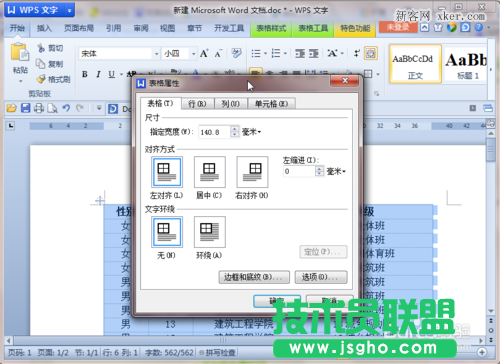Click the spell check status bar item
This screenshot has height=364, width=500.
[x=217, y=352]
